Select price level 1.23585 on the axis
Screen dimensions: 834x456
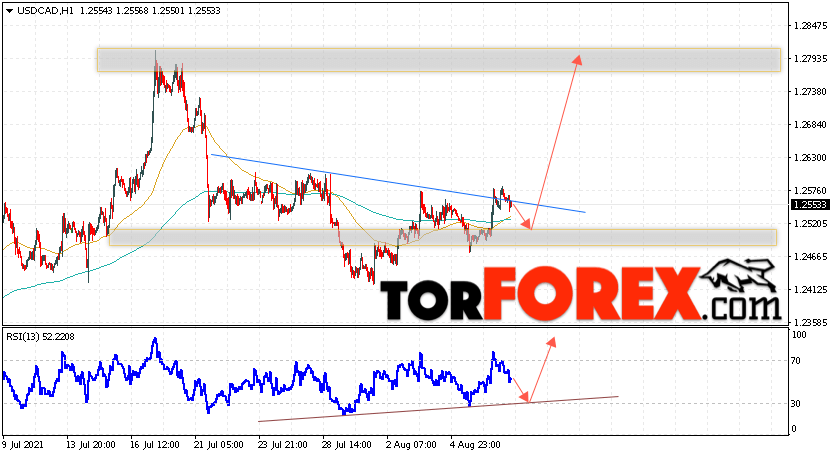[x=810, y=322]
